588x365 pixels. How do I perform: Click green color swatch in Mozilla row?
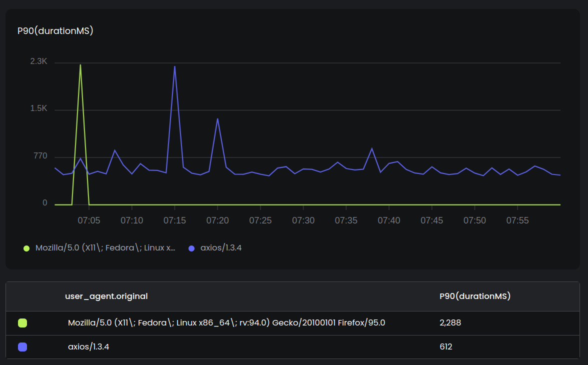click(x=22, y=323)
